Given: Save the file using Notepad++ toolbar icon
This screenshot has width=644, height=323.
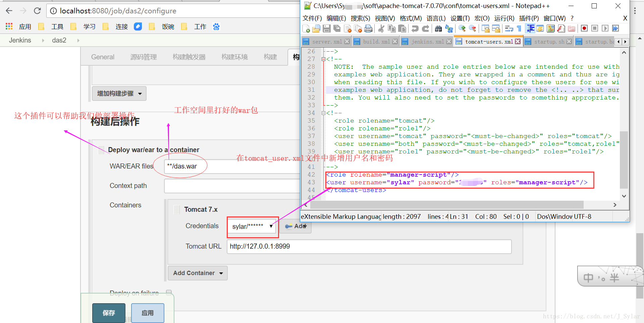Looking at the screenshot, I should [327, 28].
